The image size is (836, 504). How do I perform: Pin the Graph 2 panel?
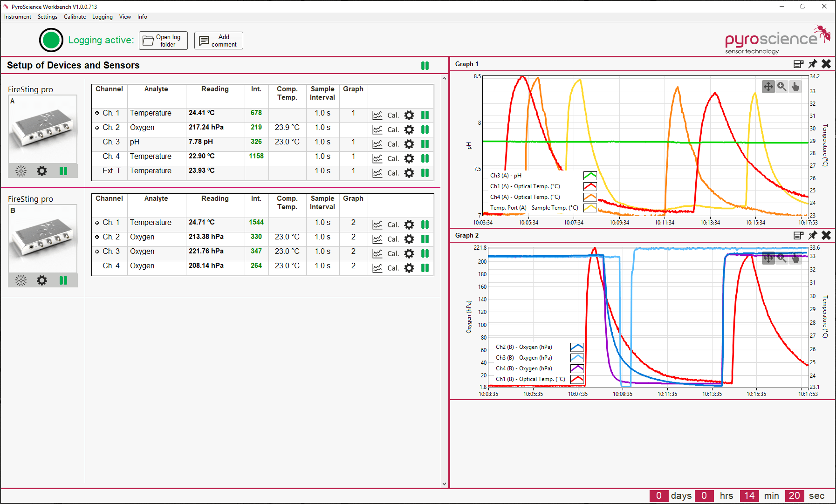pos(813,235)
